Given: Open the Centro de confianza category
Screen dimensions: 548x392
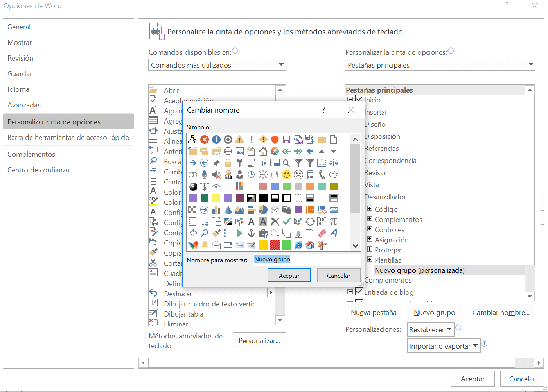Looking at the screenshot, I should [68, 170].
